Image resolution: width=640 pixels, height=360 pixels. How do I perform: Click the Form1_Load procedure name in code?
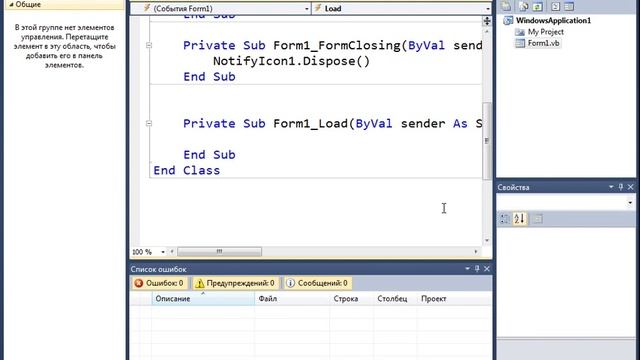(x=310, y=123)
